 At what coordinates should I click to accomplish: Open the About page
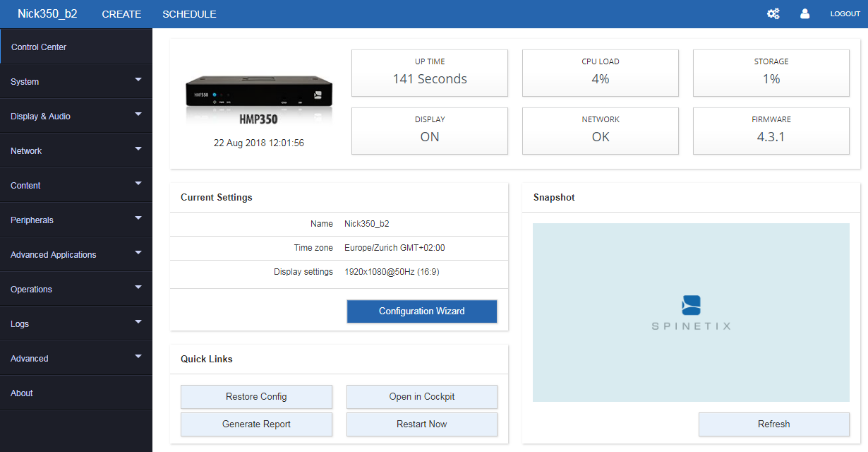[x=76, y=393]
